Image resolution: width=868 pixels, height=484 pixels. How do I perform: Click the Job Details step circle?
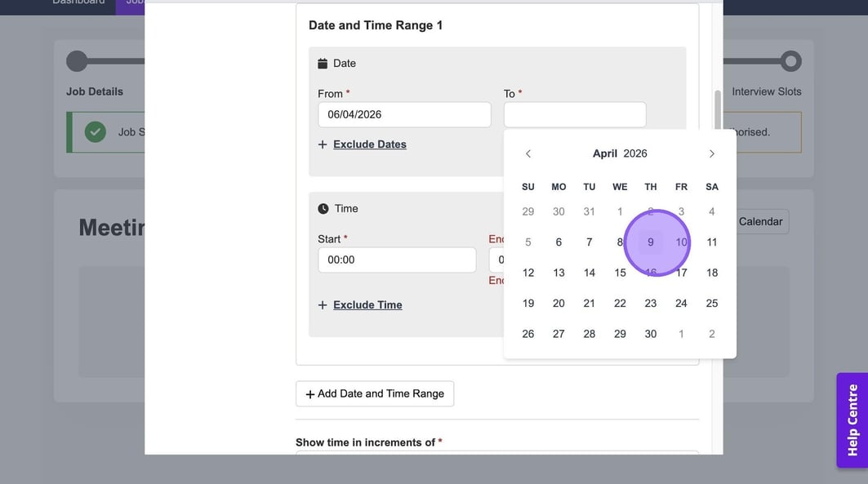pyautogui.click(x=77, y=61)
